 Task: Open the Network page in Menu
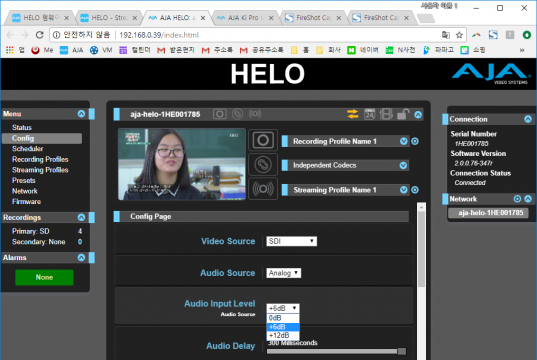click(25, 191)
